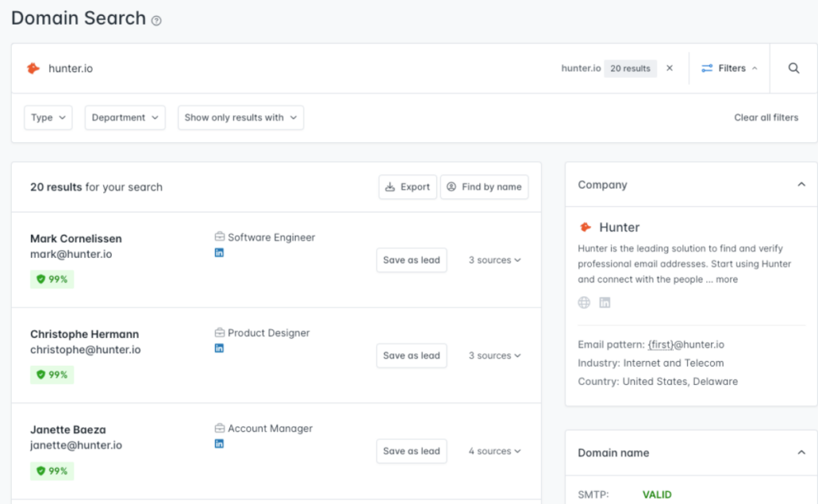Expand Mark Cornelissen's 3 sources

click(x=494, y=260)
